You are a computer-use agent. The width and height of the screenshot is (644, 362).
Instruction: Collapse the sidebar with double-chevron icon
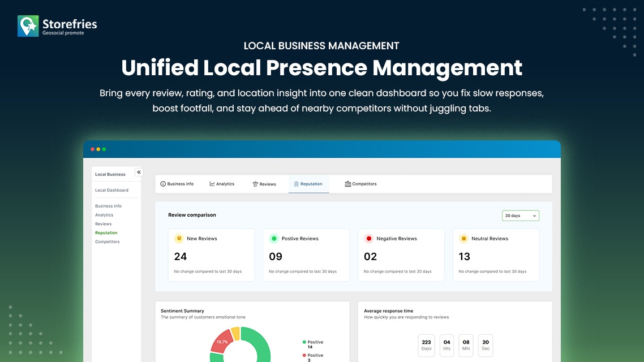[139, 173]
